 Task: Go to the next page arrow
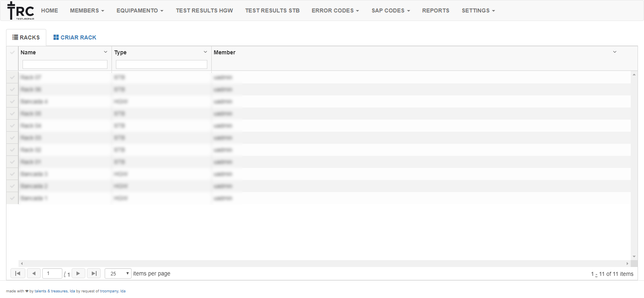78,273
